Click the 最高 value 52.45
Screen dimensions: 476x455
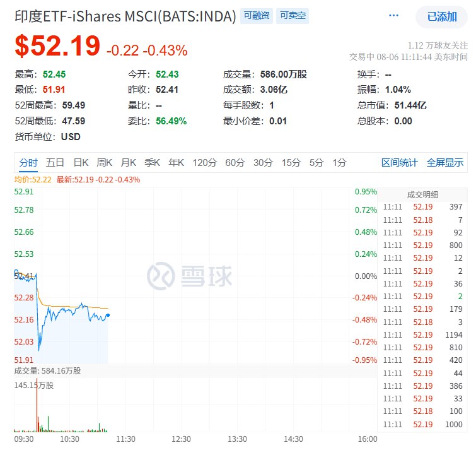[54, 74]
